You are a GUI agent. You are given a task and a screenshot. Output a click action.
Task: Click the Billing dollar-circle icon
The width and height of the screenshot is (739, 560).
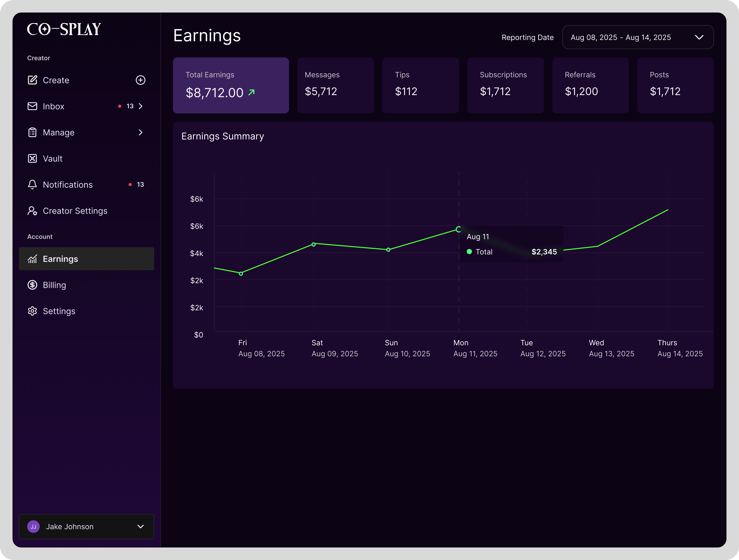click(32, 285)
